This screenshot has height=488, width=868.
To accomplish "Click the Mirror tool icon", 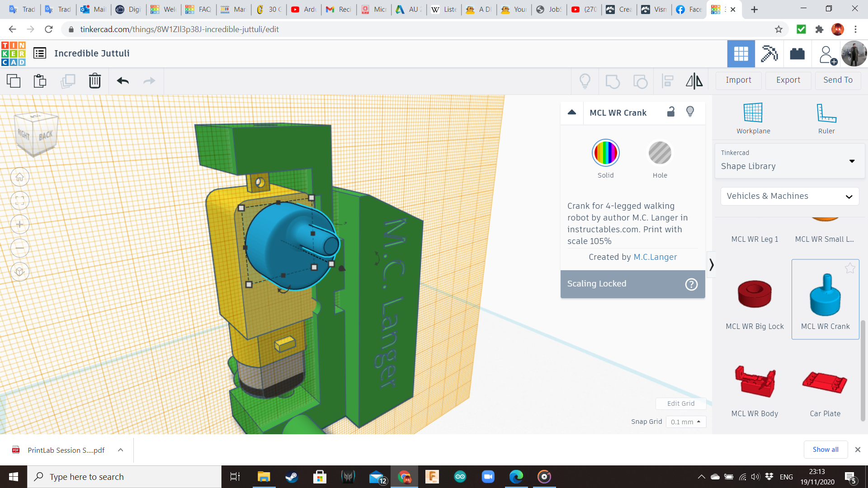I will point(694,81).
